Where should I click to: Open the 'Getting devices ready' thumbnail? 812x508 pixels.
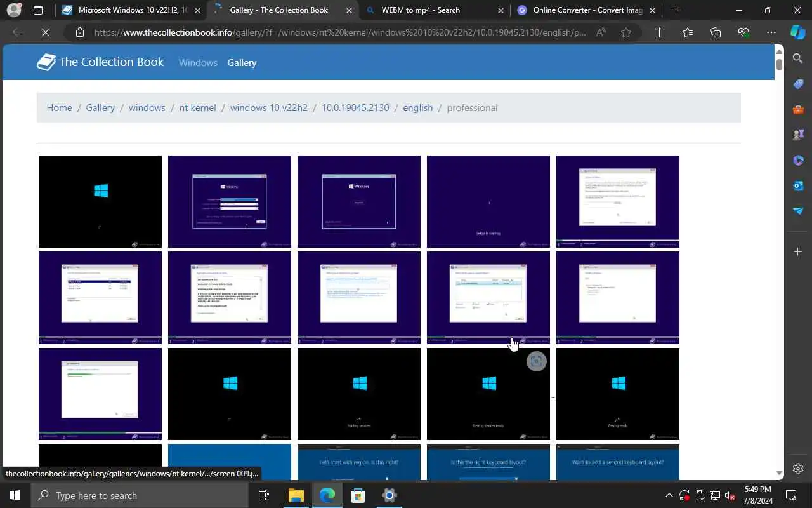tap(488, 394)
